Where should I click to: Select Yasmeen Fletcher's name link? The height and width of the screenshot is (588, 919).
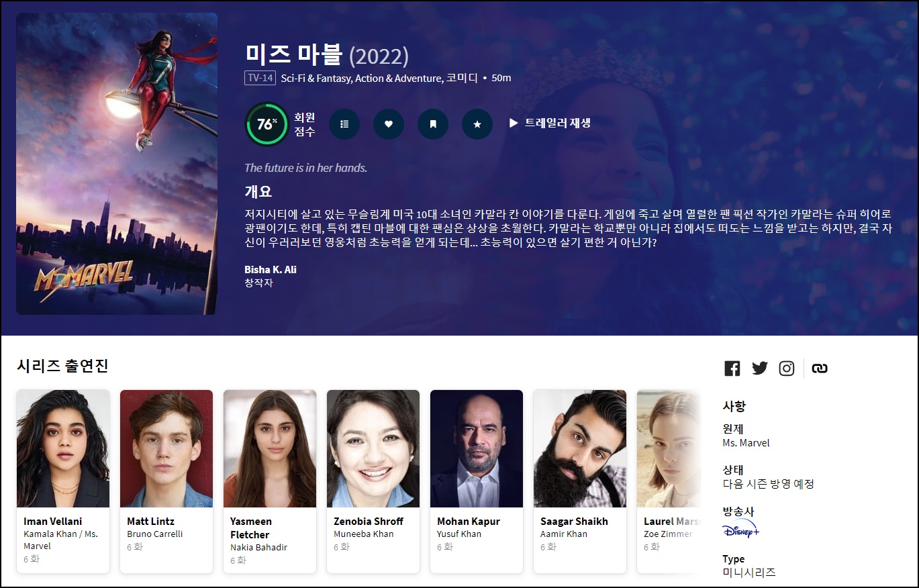[250, 528]
